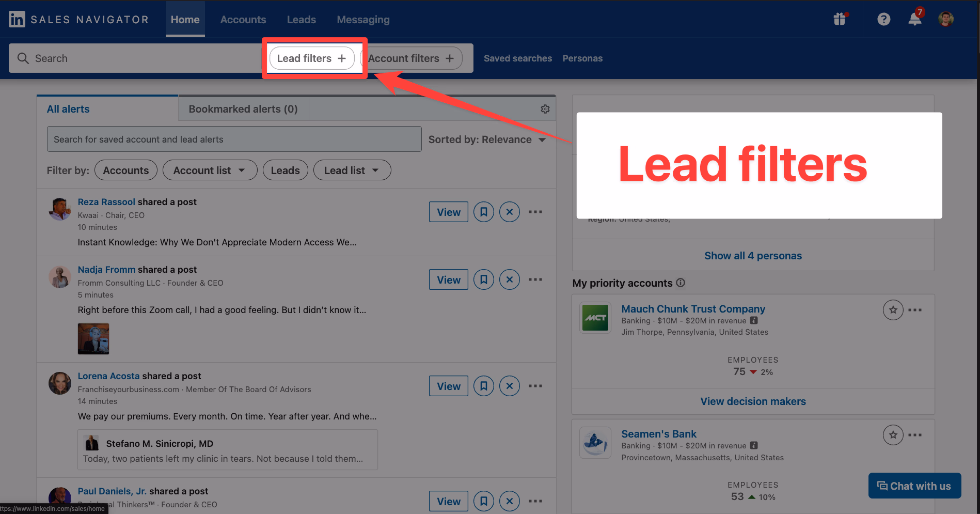This screenshot has width=980, height=514.
Task: Click Mauch Chunk Trust Company logo
Action: coord(595,318)
